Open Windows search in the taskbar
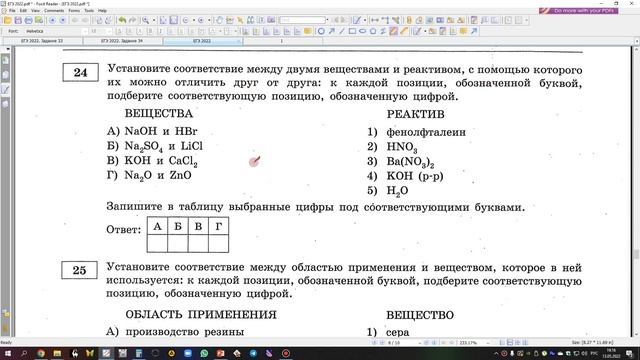The height and width of the screenshot is (360, 640). (24, 353)
